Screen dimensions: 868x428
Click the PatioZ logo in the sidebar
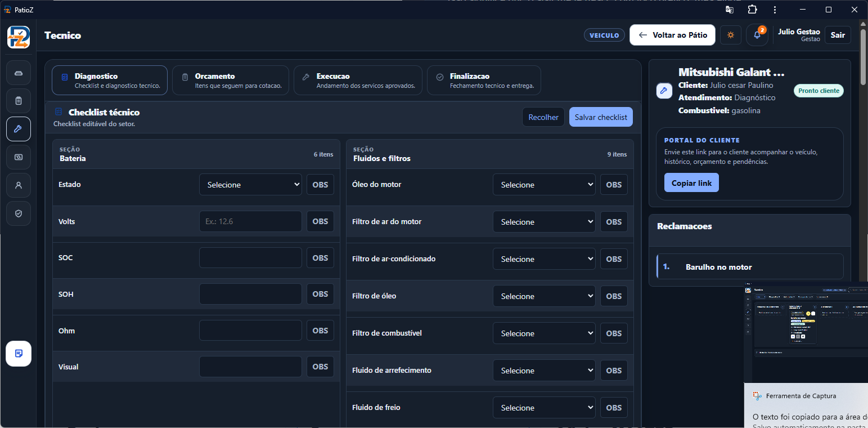(19, 37)
